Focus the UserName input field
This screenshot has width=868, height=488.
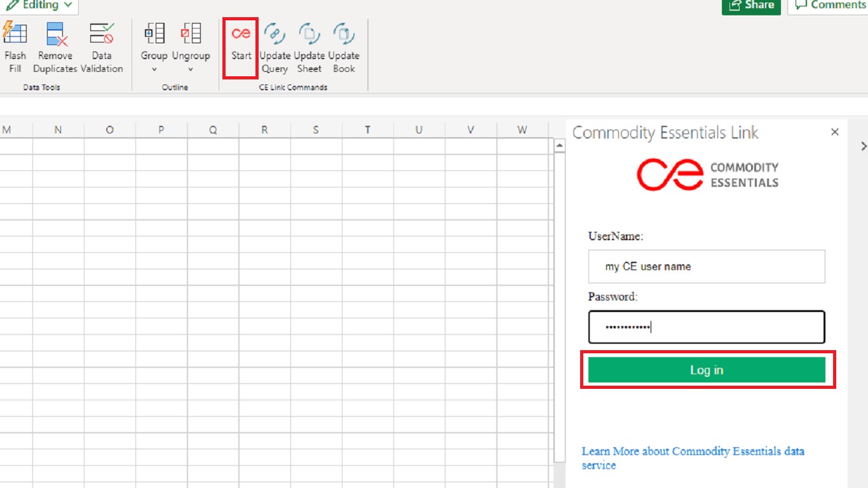click(707, 266)
